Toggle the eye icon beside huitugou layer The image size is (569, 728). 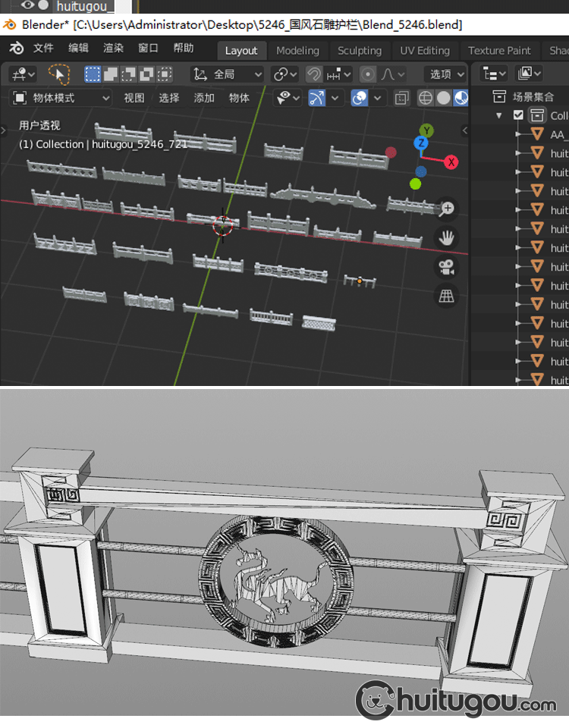(x=28, y=5)
